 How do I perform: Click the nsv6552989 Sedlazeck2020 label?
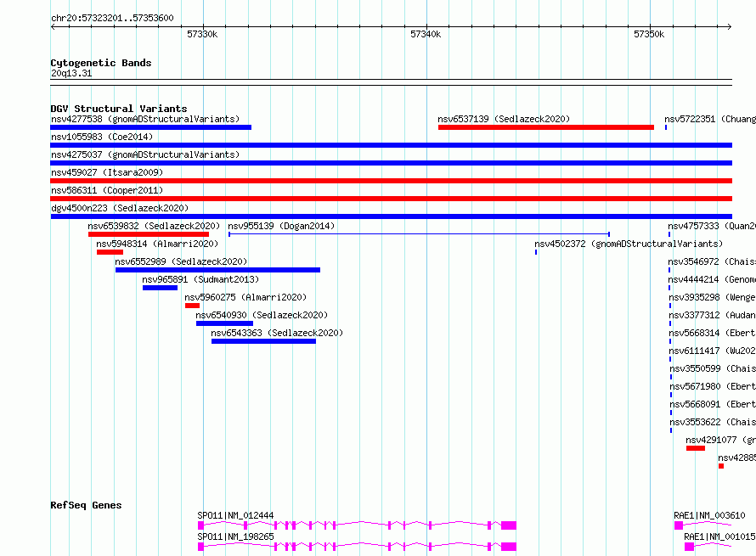pyautogui.click(x=181, y=261)
